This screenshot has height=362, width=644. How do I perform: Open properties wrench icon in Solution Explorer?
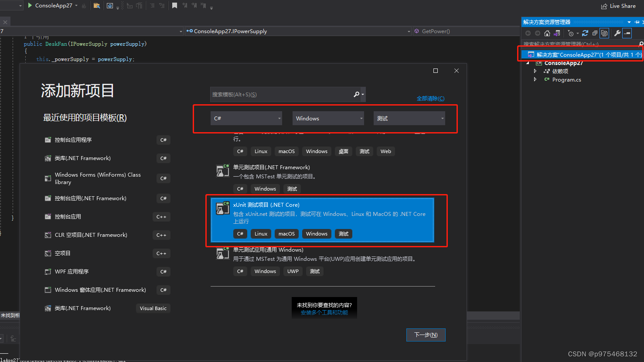click(x=617, y=33)
